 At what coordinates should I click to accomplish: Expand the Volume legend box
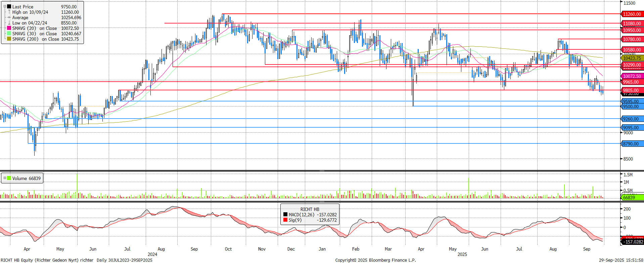5,178
